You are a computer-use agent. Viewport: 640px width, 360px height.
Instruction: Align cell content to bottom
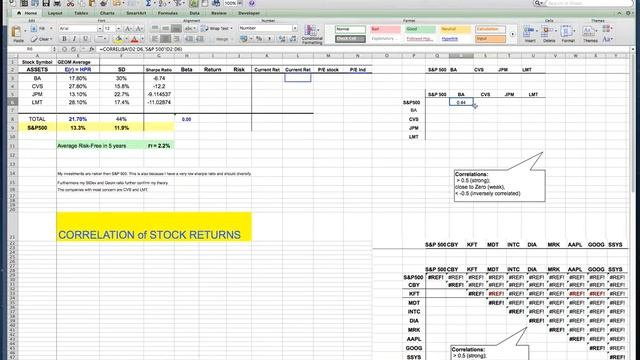pos(176,28)
